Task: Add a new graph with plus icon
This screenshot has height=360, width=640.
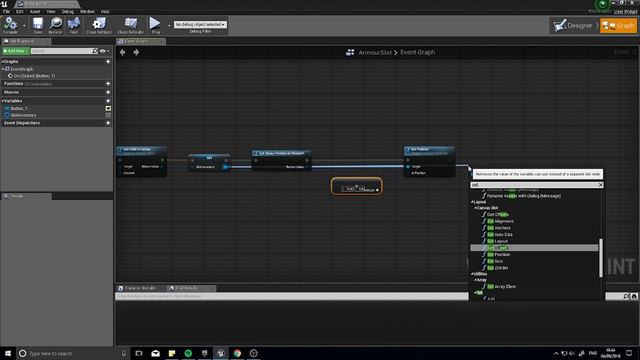Action: coord(108,62)
